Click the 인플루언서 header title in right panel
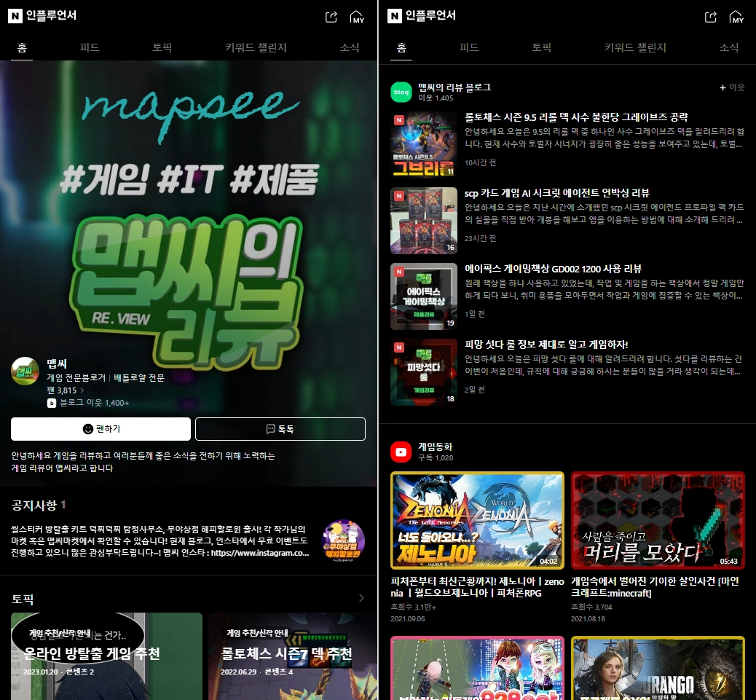756x700 pixels. (x=430, y=15)
